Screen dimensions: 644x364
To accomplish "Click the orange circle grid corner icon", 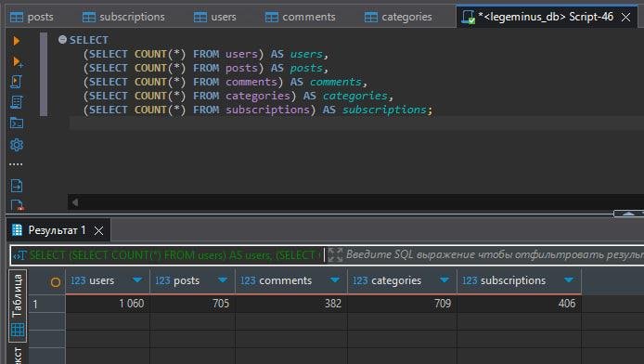I will coord(56,282).
